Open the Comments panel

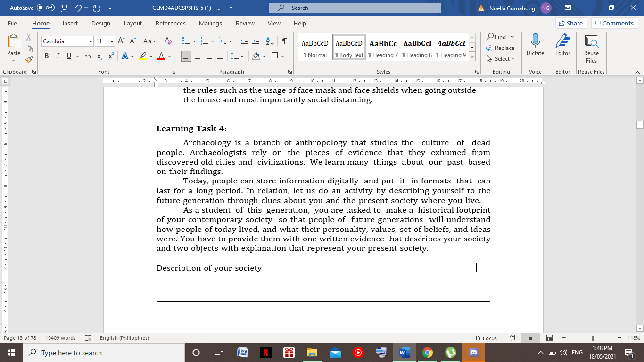pyautogui.click(x=614, y=23)
